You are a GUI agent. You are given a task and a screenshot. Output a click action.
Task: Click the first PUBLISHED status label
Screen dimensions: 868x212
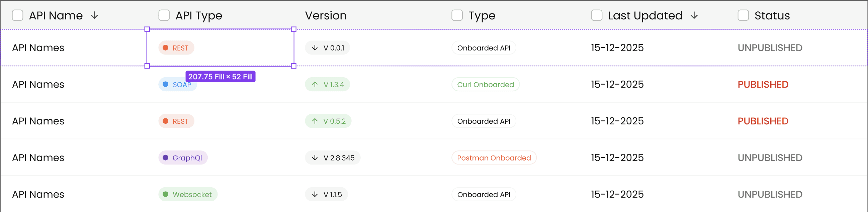point(763,85)
